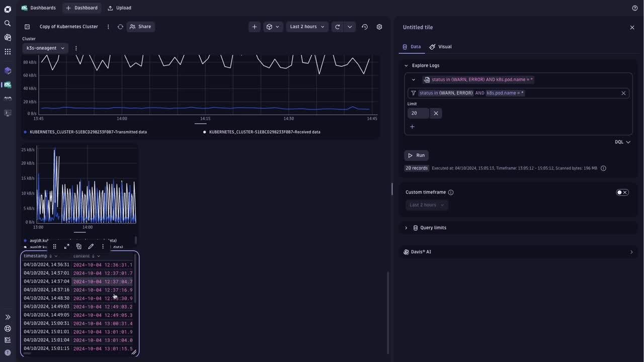Open the search icon in left sidebar
Viewport: 644px width, 362px height.
coord(8,23)
